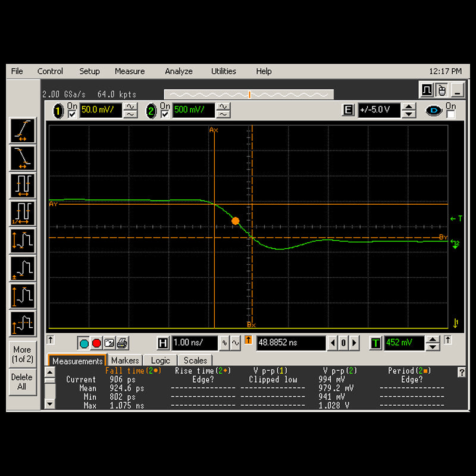Viewport: 476px width, 476px height.
Task: Adjust the 452 mV trigger level stepper
Action: [x=434, y=343]
